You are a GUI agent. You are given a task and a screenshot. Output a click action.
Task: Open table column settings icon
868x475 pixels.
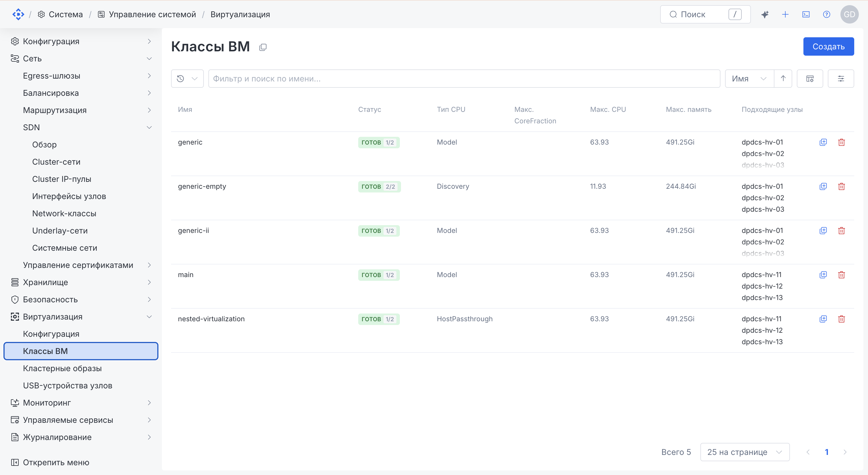(810, 79)
